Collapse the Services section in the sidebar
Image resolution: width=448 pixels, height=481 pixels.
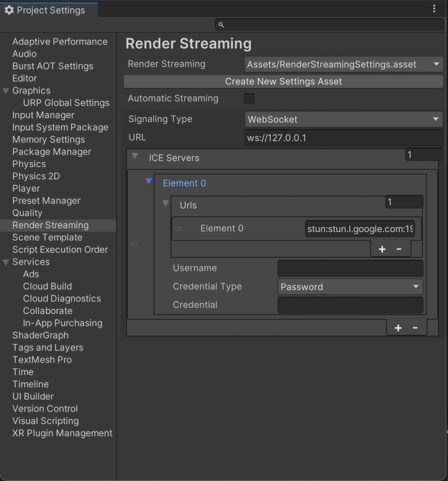point(6,262)
